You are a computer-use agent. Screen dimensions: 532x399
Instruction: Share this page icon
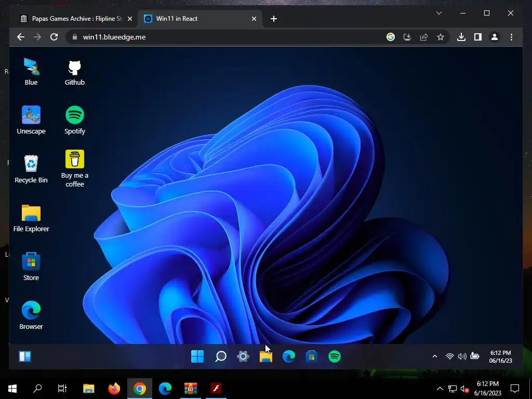pos(424,37)
